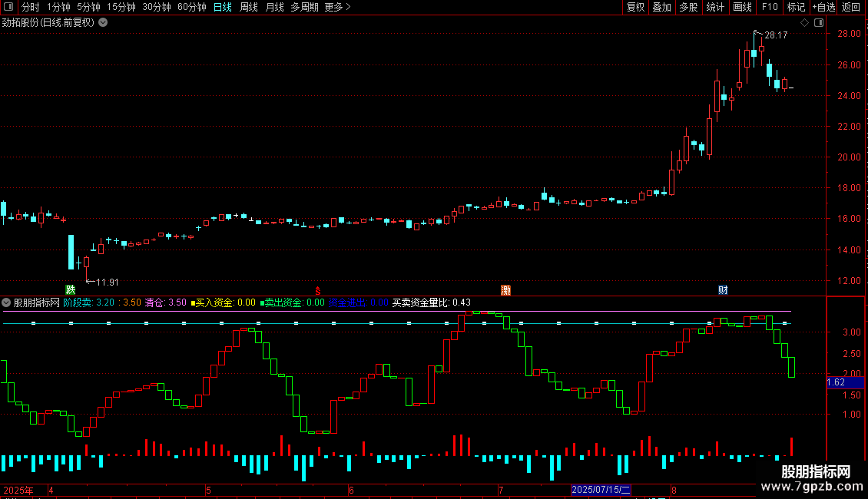Select the 60分钟 period tab
The height and width of the screenshot is (499, 868).
tap(191, 7)
